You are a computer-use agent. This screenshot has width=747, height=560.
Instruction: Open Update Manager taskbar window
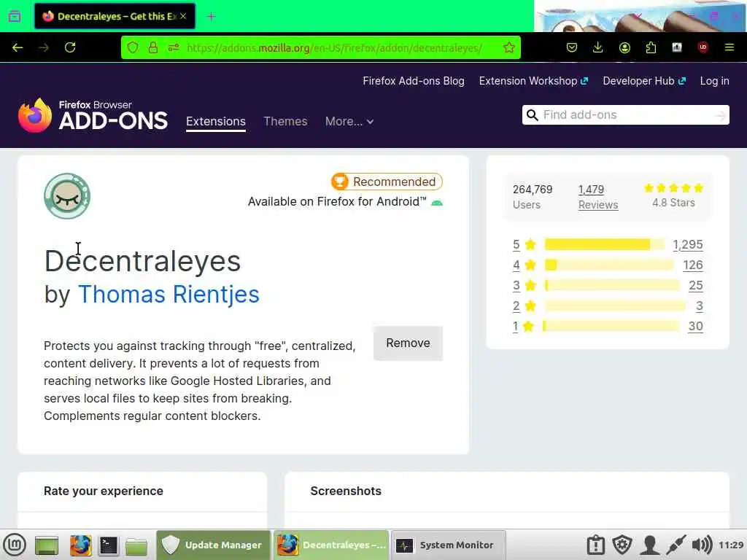(214, 545)
